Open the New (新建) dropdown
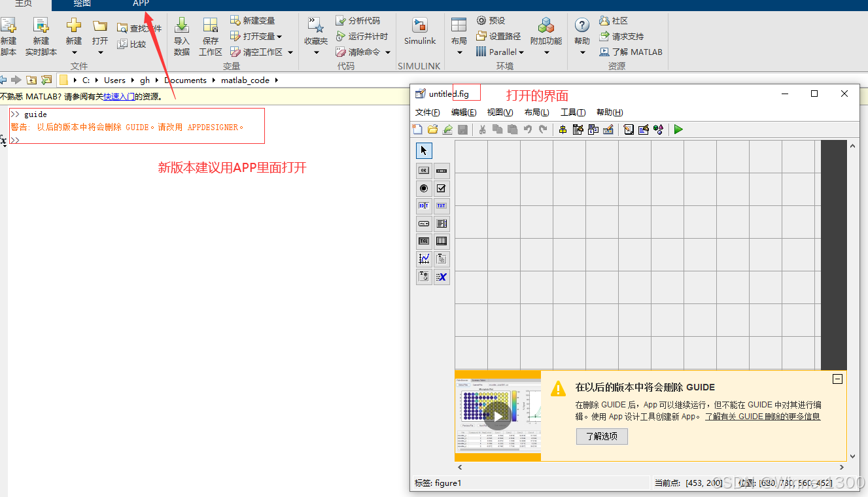The height and width of the screenshot is (497, 868). pyautogui.click(x=74, y=37)
